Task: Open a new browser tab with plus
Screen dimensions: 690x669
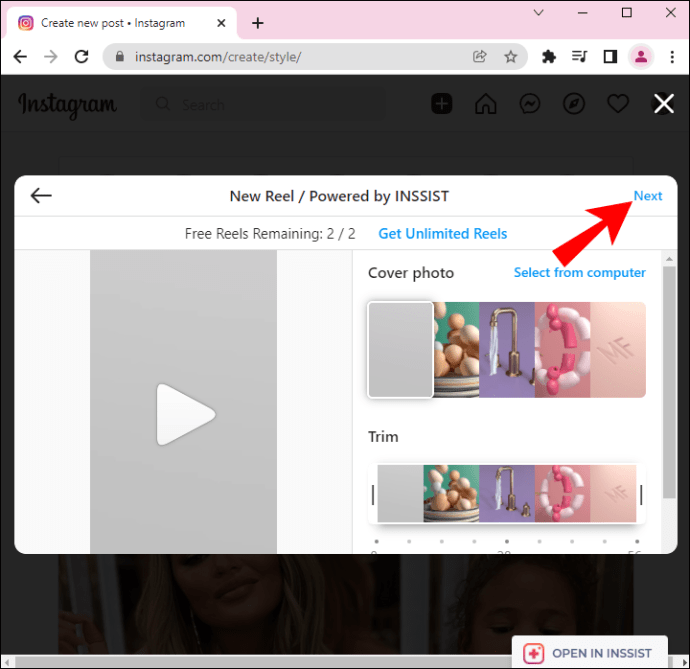Action: tap(258, 23)
